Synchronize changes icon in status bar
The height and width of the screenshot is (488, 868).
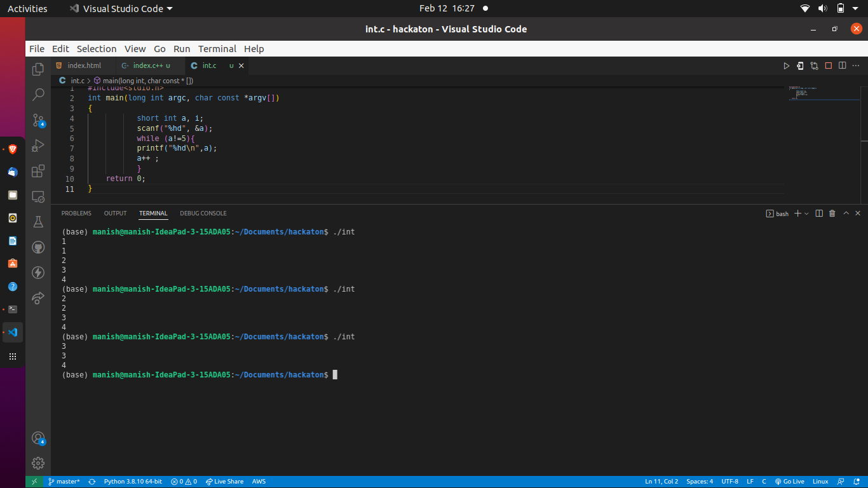click(x=92, y=482)
